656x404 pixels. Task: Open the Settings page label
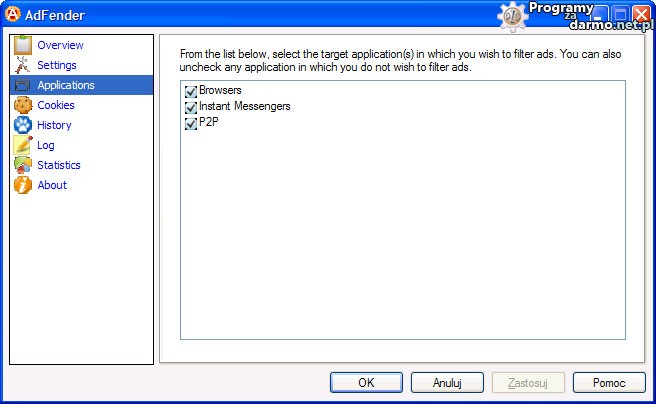click(x=57, y=65)
